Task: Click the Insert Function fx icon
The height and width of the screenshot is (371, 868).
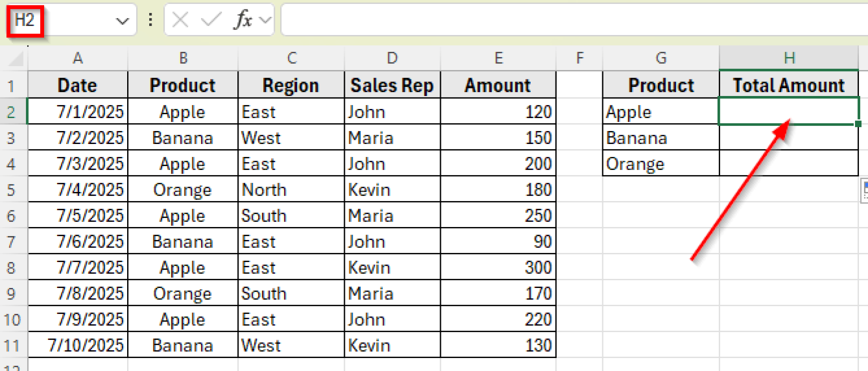Action: (x=243, y=20)
